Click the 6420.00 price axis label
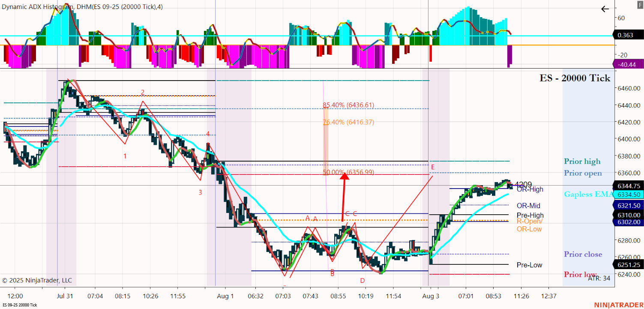 (x=629, y=122)
